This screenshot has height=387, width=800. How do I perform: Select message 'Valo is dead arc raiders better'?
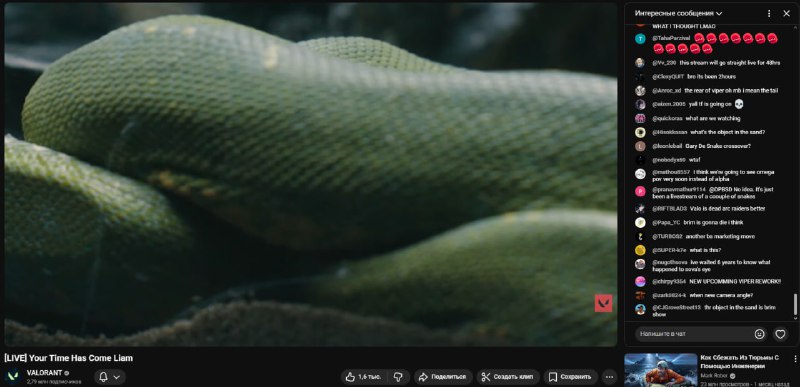pos(727,209)
